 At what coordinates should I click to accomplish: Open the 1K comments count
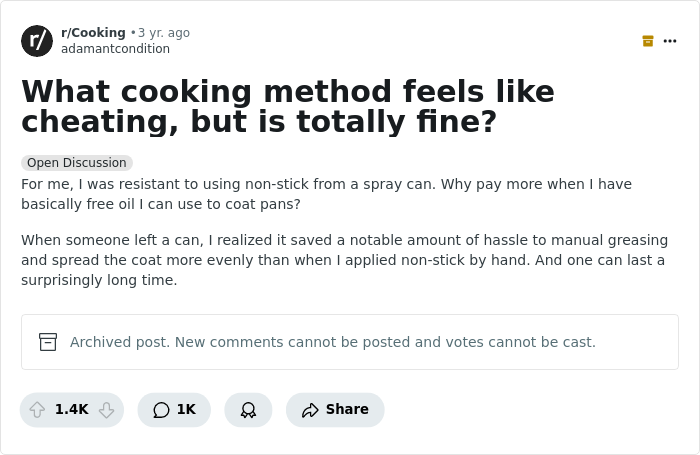186,410
